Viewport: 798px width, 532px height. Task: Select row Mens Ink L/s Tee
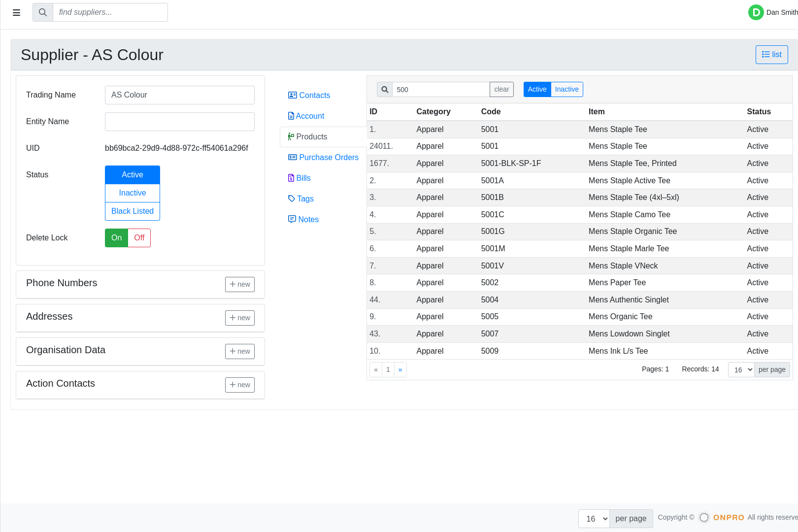click(x=580, y=351)
